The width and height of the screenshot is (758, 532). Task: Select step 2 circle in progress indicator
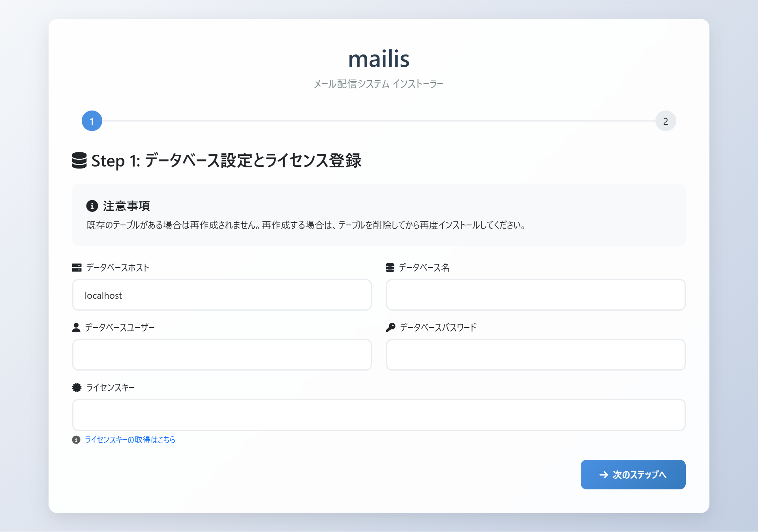pyautogui.click(x=666, y=121)
